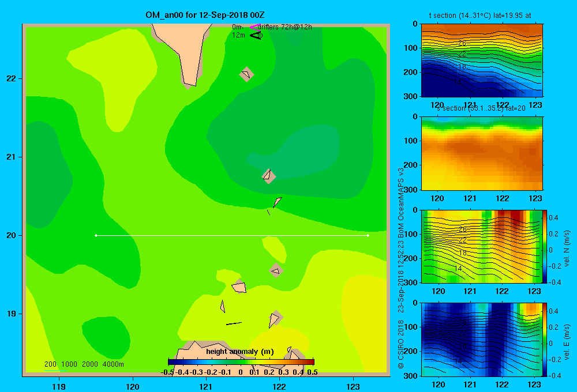The height and width of the screenshot is (392, 577).
Task: Click longitude label '123' on the main map axis
Action: click(353, 386)
